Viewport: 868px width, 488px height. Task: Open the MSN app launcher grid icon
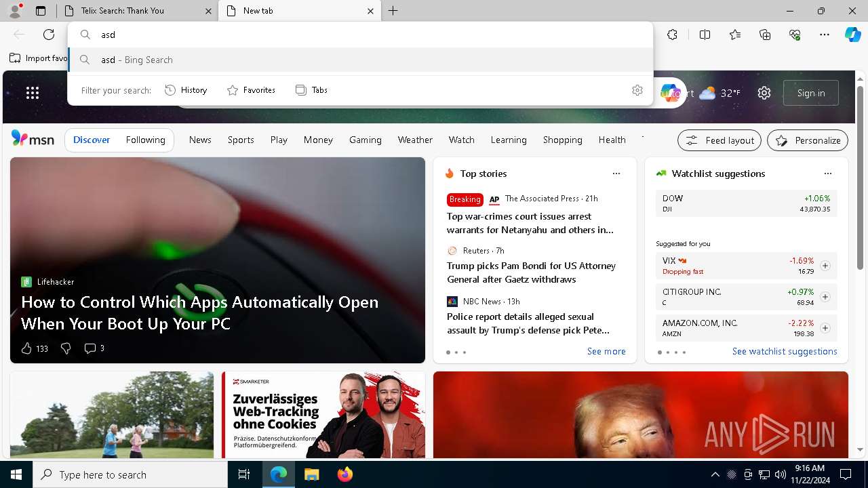click(x=33, y=93)
